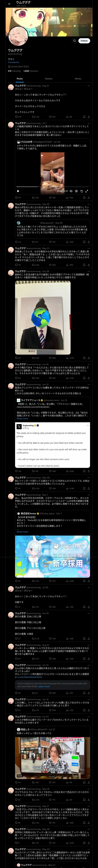
Task: Open the Media tab
Action: [x=78, y=79]
